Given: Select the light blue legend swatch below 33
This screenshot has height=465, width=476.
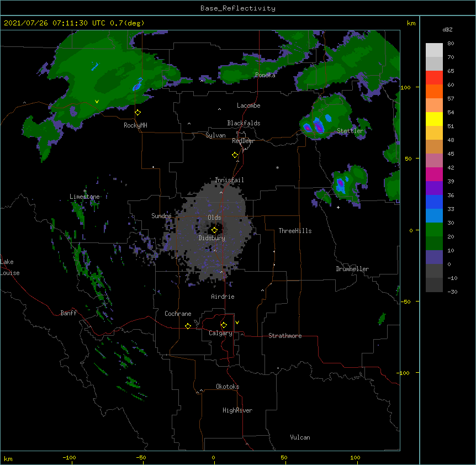Looking at the screenshot, I should (x=434, y=216).
